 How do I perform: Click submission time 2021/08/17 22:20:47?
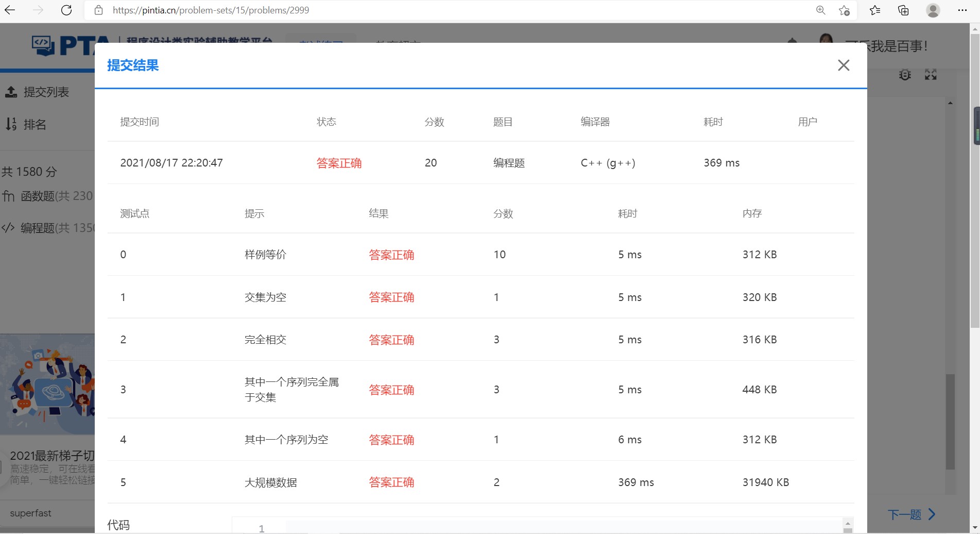[171, 163]
